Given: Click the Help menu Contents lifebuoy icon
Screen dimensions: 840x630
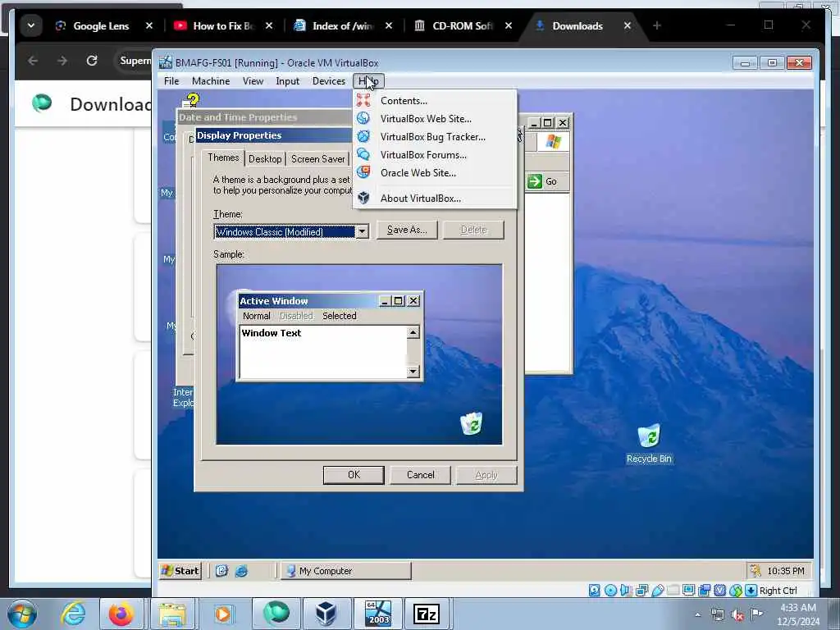Looking at the screenshot, I should [x=363, y=100].
